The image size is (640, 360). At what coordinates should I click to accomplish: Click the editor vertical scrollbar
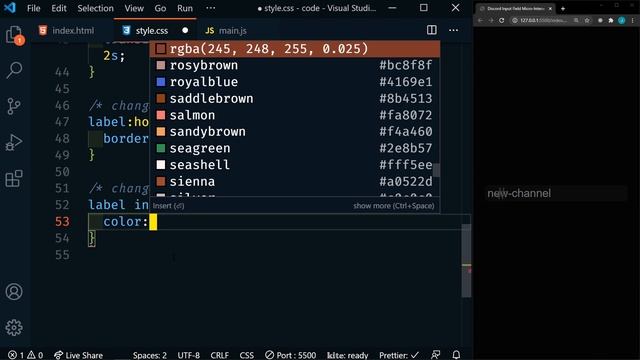pyautogui.click(x=466, y=260)
